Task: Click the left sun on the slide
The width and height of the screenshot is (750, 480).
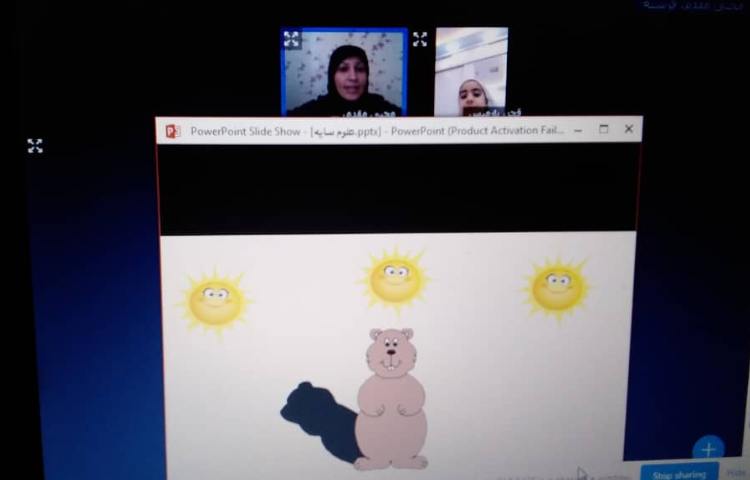Action: click(x=215, y=301)
